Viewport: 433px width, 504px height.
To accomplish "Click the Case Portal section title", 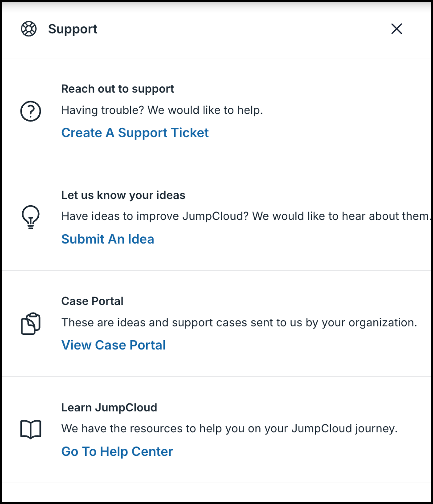I will tap(92, 301).
